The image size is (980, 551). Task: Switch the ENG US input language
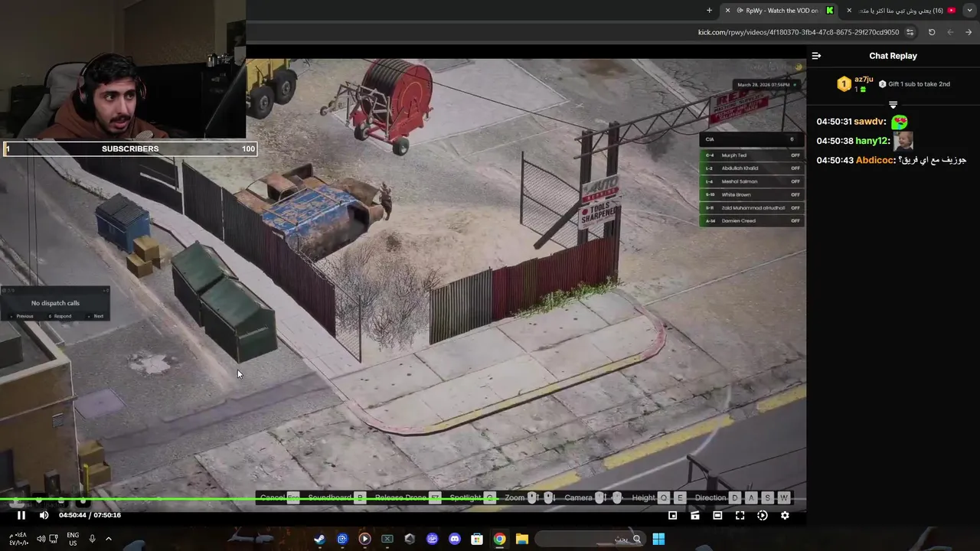click(x=73, y=539)
